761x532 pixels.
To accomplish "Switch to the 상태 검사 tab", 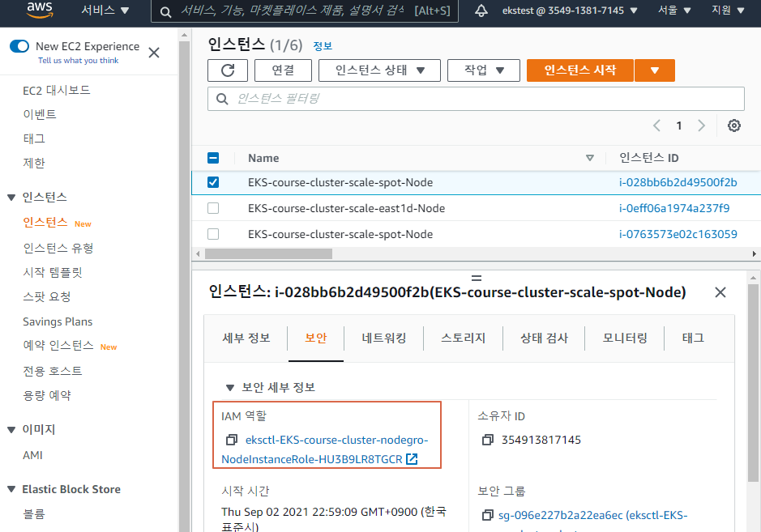I will (x=544, y=338).
